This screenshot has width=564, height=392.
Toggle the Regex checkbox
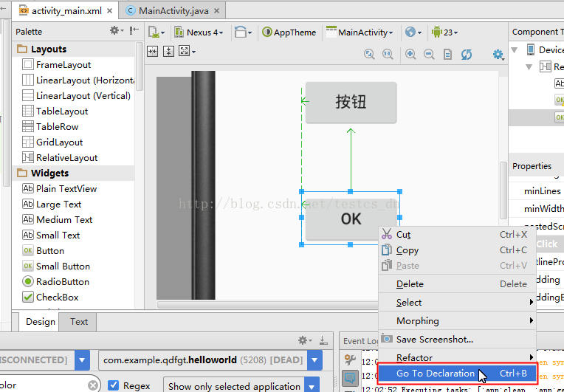[113, 385]
